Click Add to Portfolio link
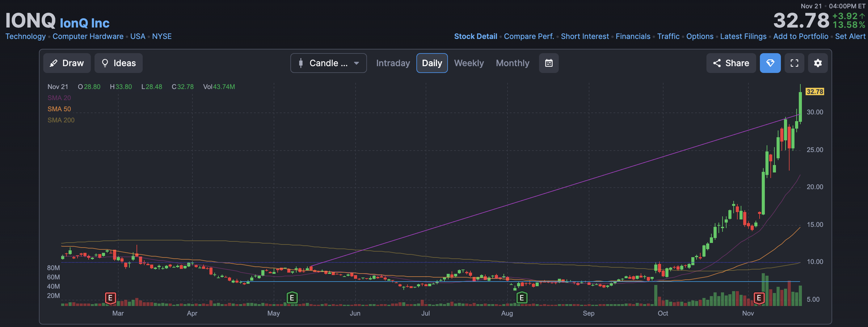This screenshot has height=327, width=868. [x=801, y=36]
